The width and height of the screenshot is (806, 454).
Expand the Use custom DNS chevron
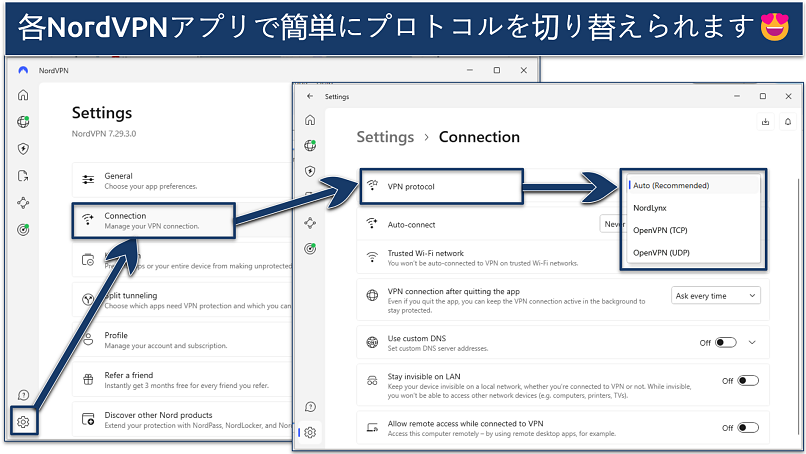coord(753,342)
